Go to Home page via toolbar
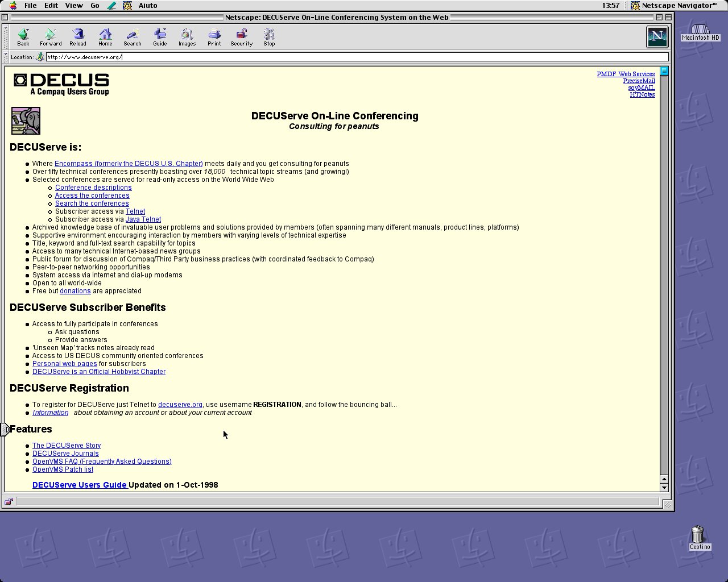 tap(105, 38)
